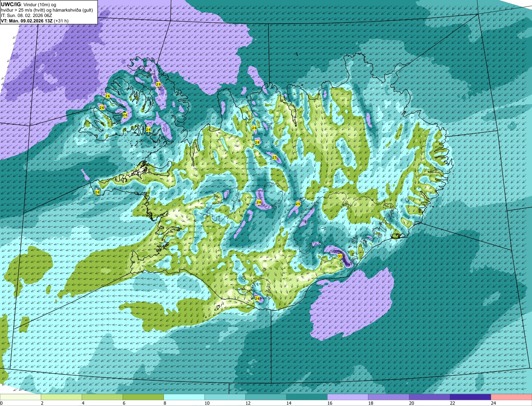Click the '0' tick label on the scale
Viewport: 532px width, 406px height.
point(1,403)
